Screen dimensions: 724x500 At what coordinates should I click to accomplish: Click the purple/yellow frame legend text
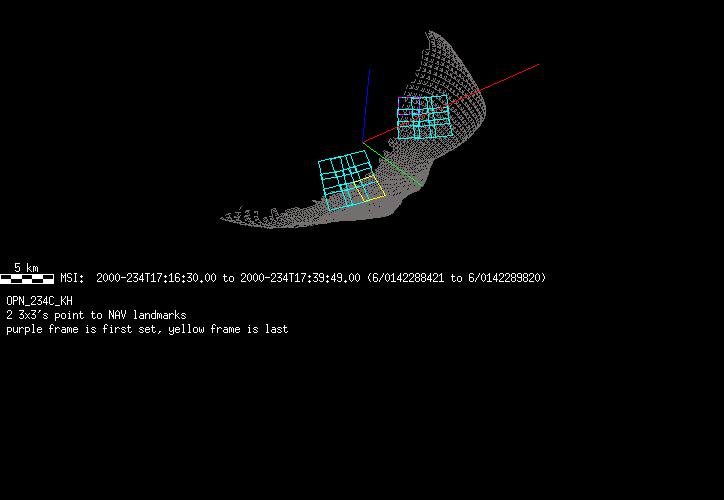coord(147,329)
